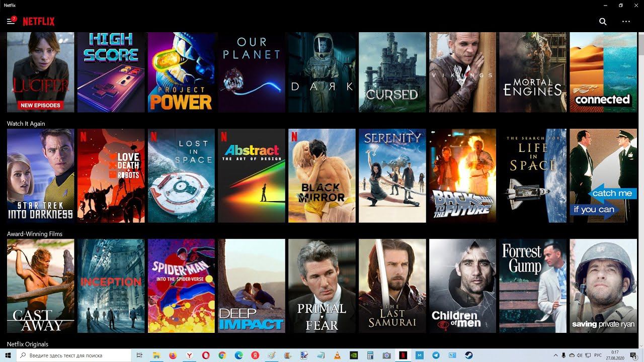Open the Saving Private Ryan poster
The height and width of the screenshot is (362, 644).
click(603, 286)
